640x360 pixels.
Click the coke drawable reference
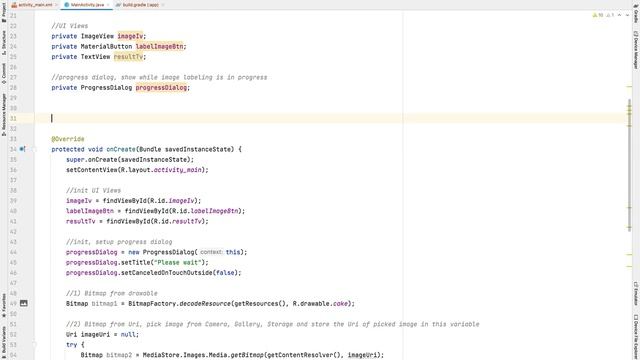point(340,304)
